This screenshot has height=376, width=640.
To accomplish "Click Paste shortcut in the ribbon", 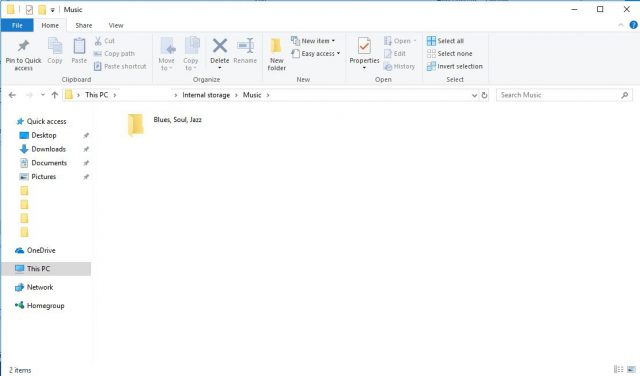I will pos(120,66).
